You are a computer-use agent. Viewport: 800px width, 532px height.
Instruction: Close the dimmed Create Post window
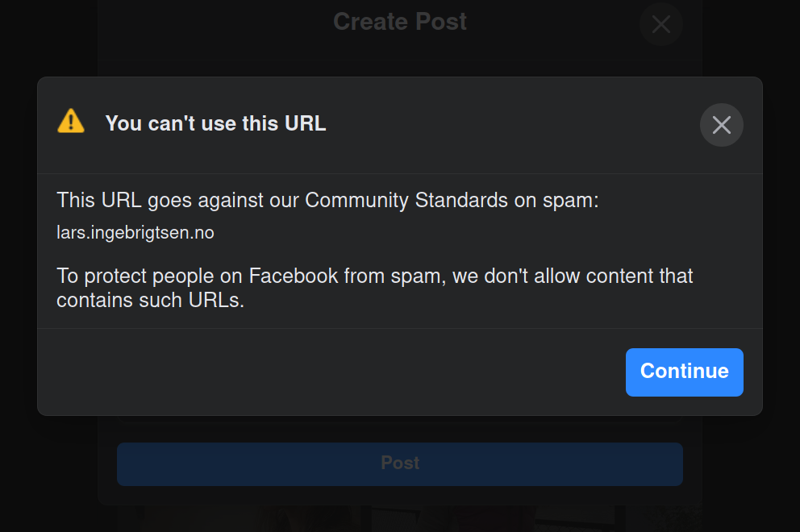tap(661, 24)
